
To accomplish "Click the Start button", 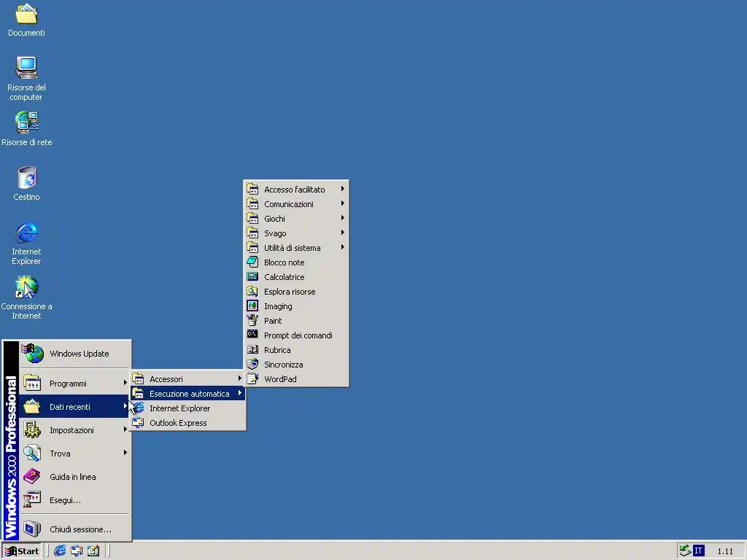I will coord(23,551).
